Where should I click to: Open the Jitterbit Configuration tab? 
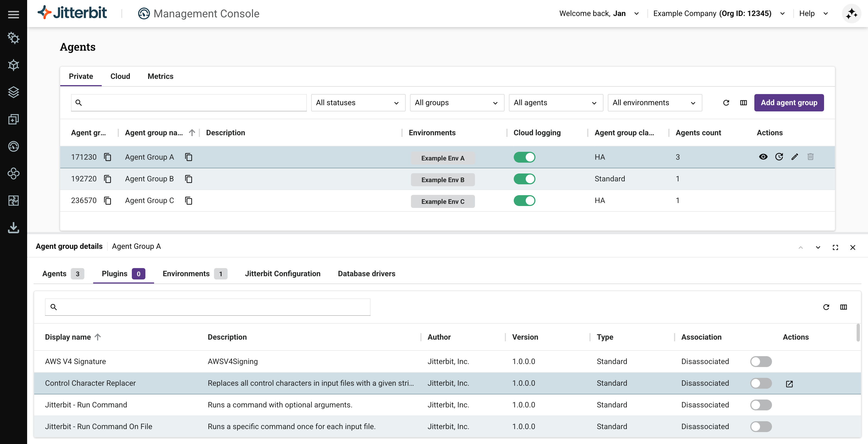pos(282,274)
